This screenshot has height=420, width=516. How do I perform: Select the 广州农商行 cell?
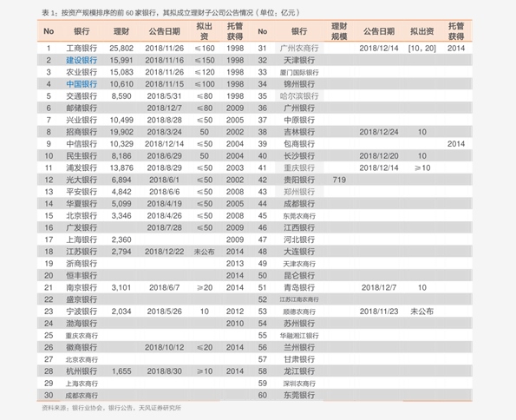[x=299, y=48]
